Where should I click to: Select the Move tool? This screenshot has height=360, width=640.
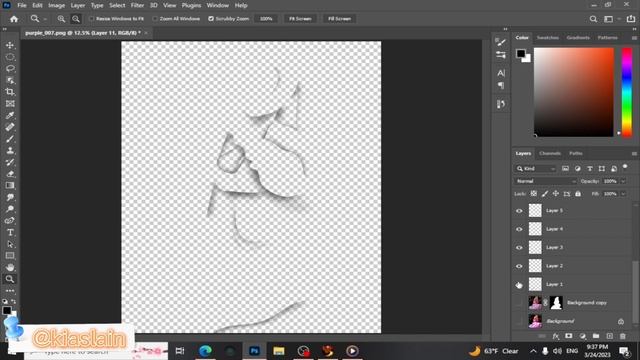pos(10,45)
